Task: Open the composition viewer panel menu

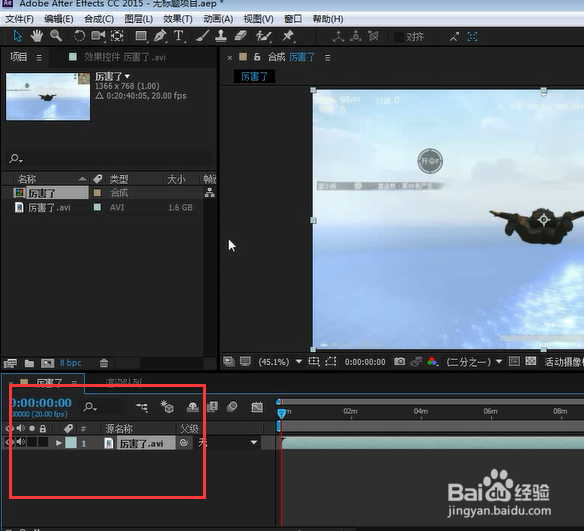Action: click(327, 58)
